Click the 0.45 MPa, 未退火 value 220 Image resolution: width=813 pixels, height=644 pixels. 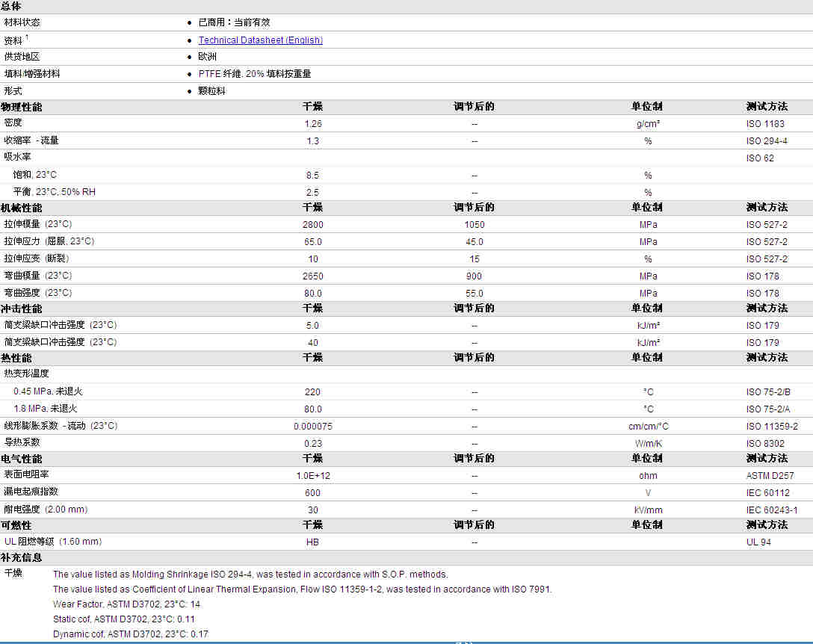[312, 392]
